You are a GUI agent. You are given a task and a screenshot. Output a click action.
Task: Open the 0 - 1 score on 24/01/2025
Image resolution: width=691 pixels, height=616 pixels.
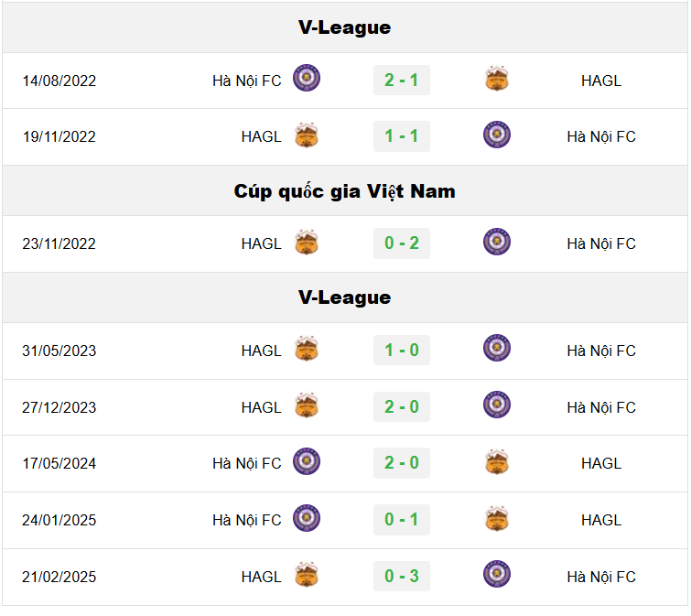402,520
